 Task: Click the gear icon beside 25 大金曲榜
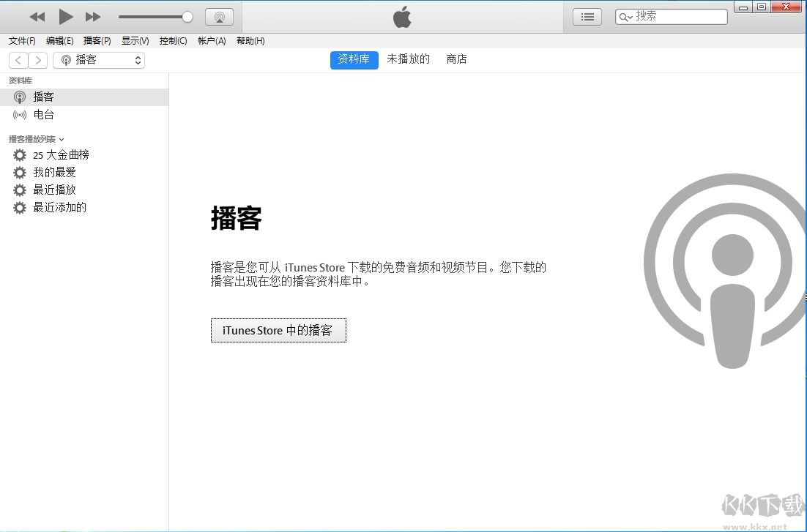point(19,154)
